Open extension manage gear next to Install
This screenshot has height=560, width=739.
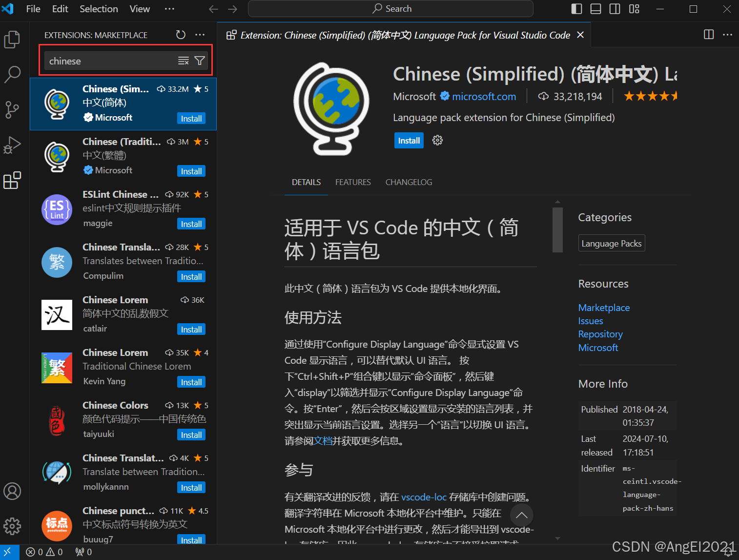click(x=437, y=140)
